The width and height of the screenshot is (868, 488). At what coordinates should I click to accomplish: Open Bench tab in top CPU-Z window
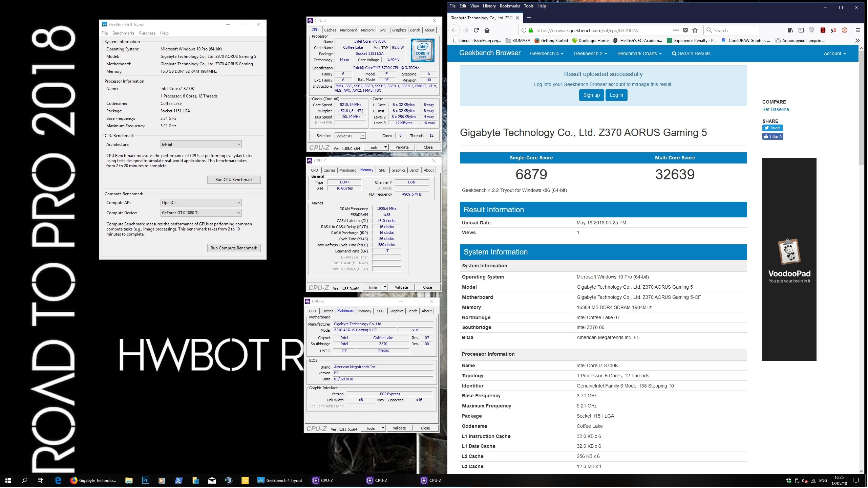point(416,30)
